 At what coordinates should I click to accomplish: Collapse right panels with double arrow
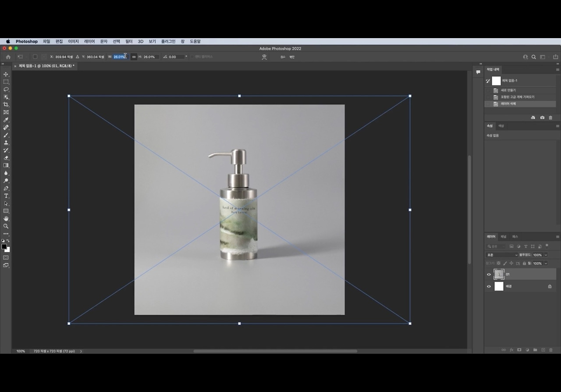pos(557,64)
